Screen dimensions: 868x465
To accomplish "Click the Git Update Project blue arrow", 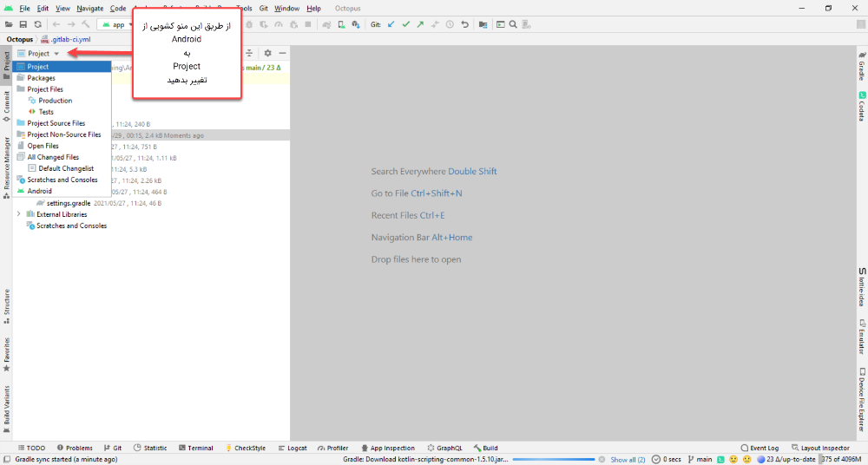I will click(x=391, y=24).
